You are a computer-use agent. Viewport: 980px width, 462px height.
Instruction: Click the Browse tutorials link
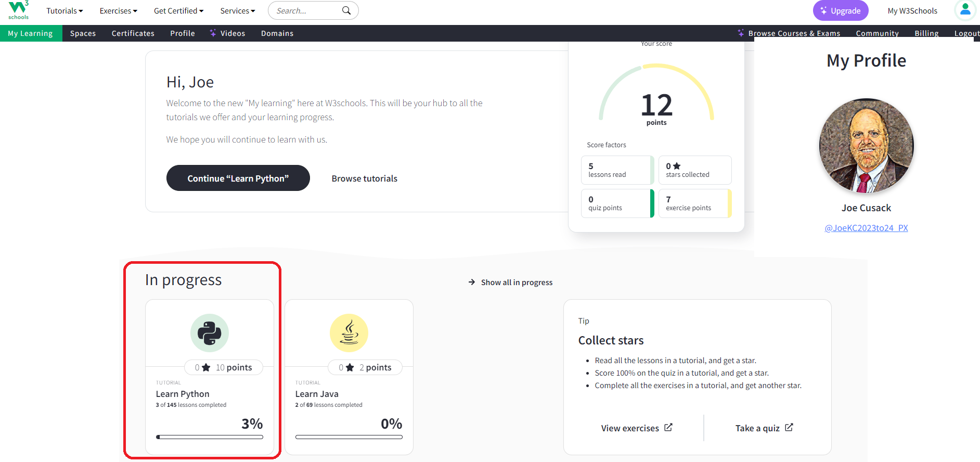(364, 178)
